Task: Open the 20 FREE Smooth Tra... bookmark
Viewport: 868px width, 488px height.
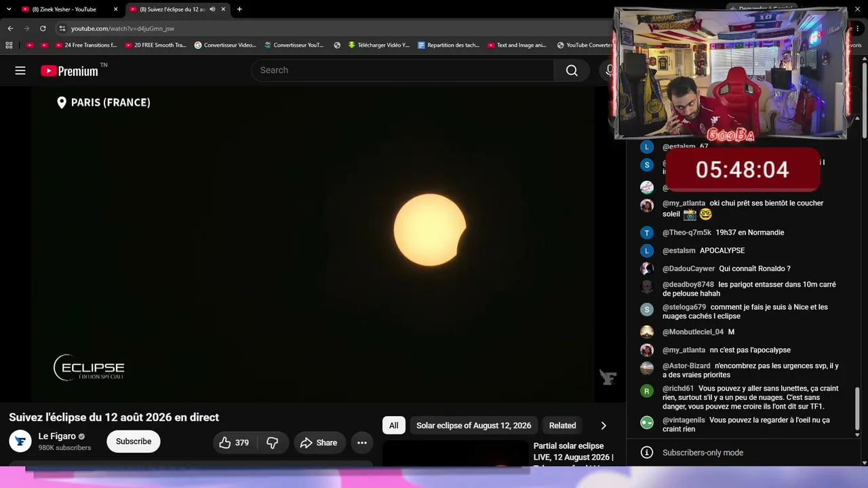Action: pyautogui.click(x=156, y=45)
